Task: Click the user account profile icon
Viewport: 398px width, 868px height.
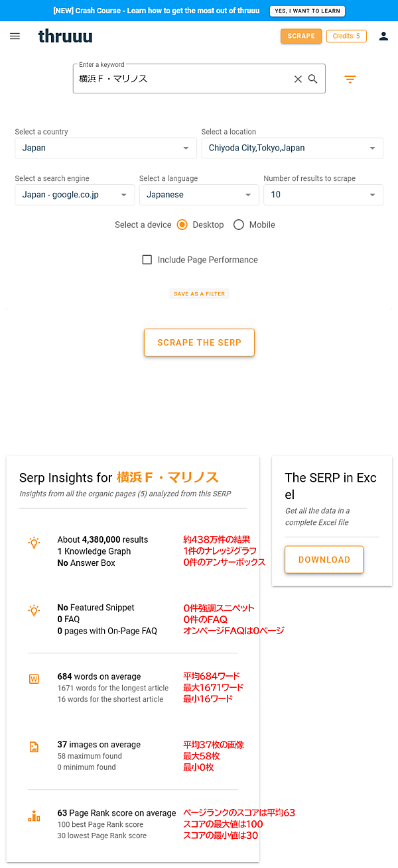Action: pyautogui.click(x=383, y=36)
